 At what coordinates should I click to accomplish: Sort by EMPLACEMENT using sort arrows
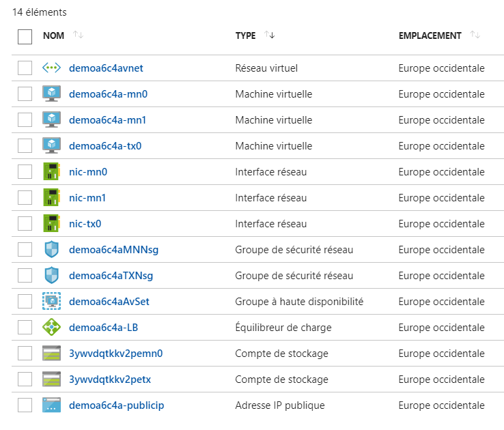point(475,35)
